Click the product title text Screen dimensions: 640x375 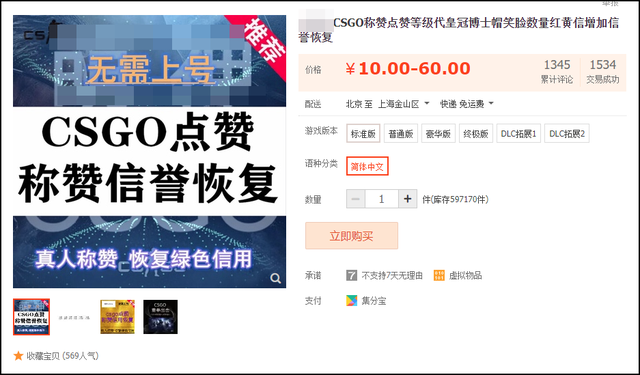coord(459,30)
